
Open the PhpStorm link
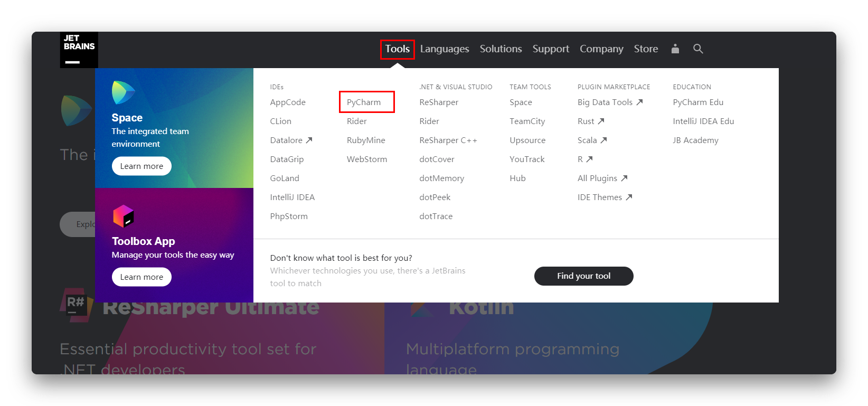[289, 216]
